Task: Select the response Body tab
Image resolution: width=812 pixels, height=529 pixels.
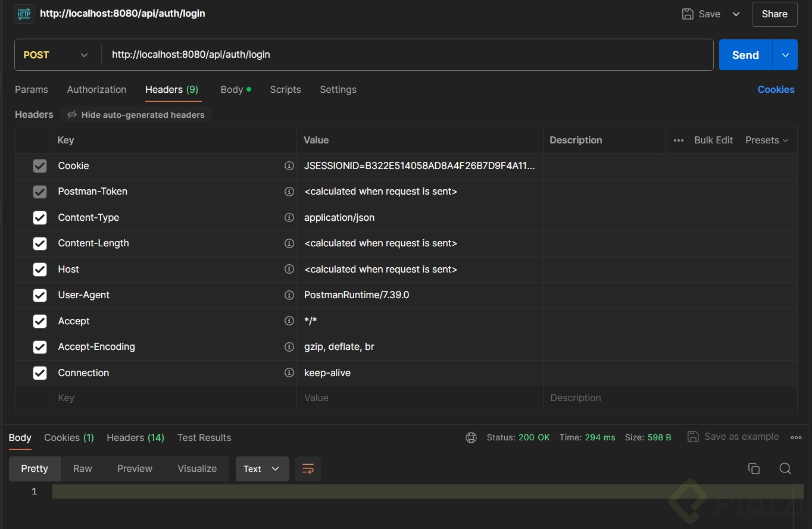Action: coord(20,438)
